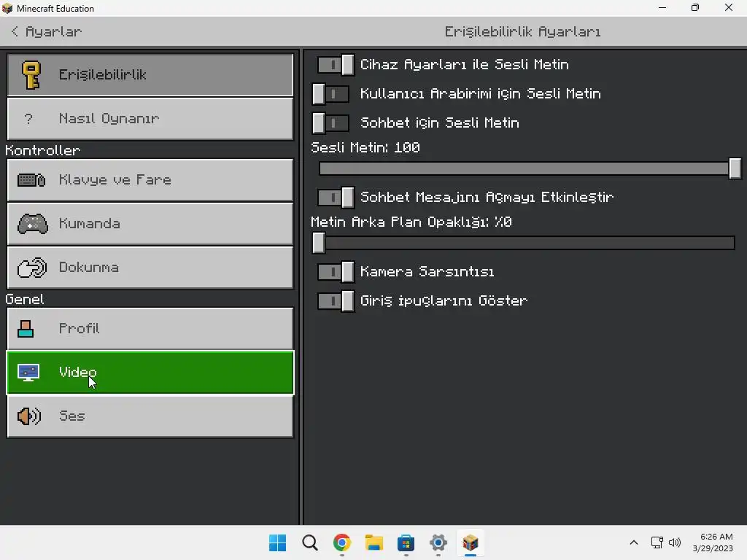The height and width of the screenshot is (560, 747).
Task: Open Microsoft Store from taskbar
Action: [406, 542]
